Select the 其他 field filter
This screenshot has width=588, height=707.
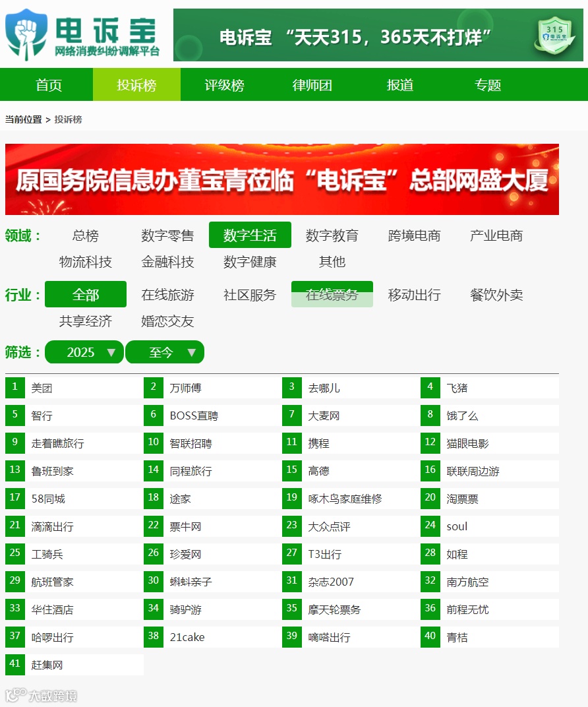[332, 262]
